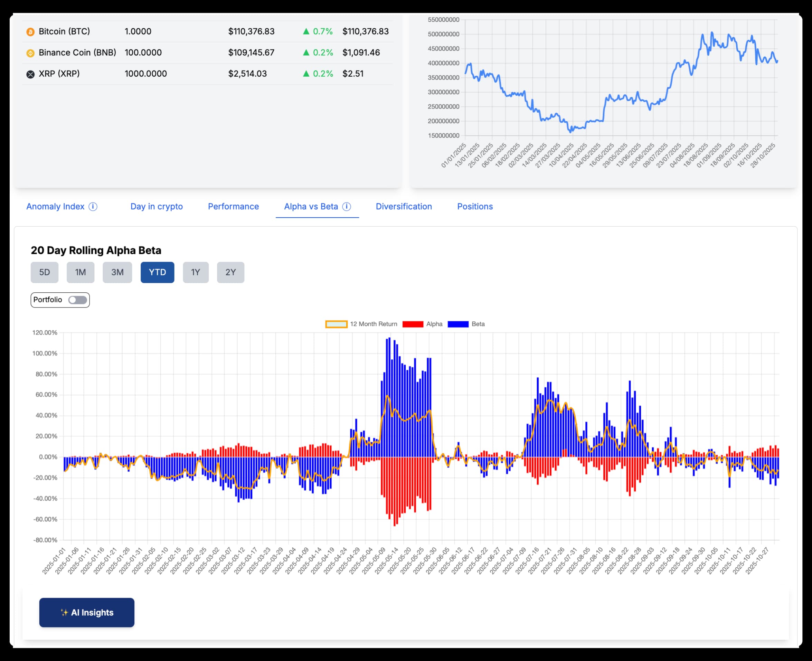This screenshot has width=812, height=661.
Task: Switch range to 3M
Action: pos(117,272)
